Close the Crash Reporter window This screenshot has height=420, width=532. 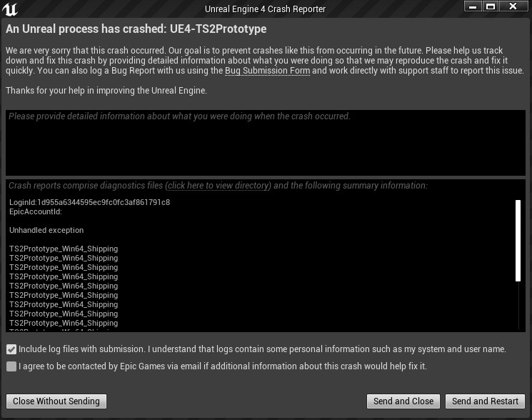pos(512,6)
